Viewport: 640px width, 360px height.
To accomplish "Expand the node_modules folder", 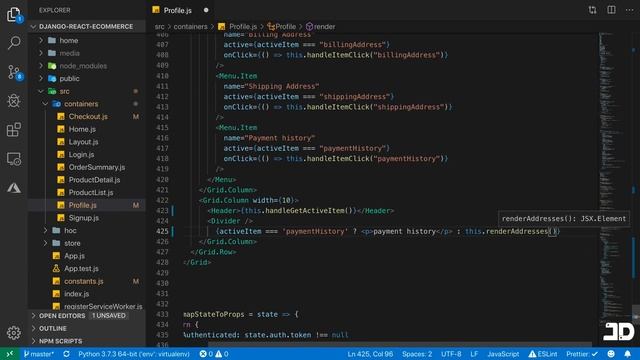I will pos(83,66).
